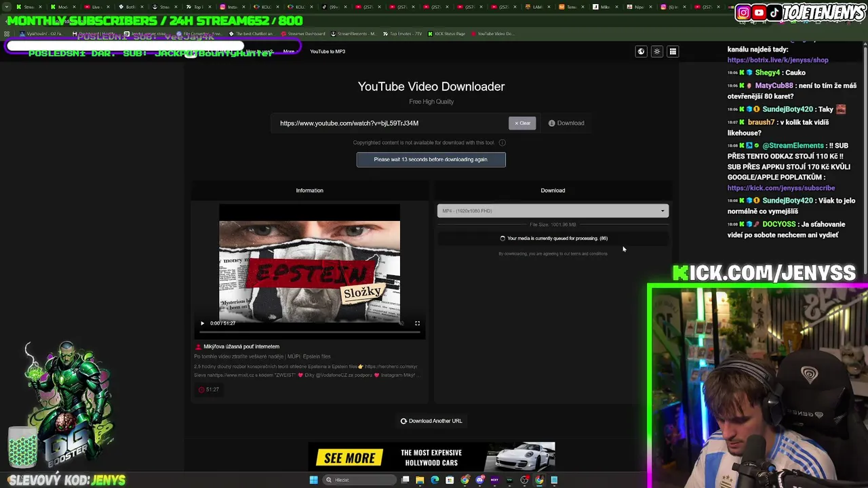Open the KICK Status Page bookmark

click(x=448, y=34)
